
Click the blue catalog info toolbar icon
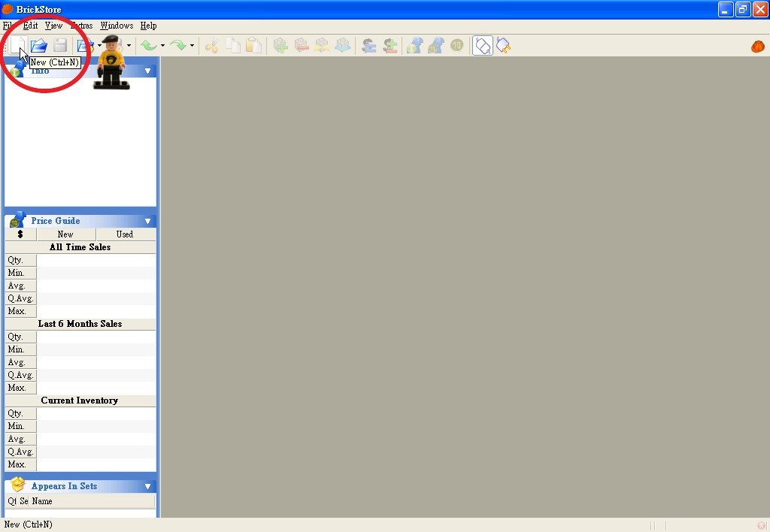coord(415,46)
